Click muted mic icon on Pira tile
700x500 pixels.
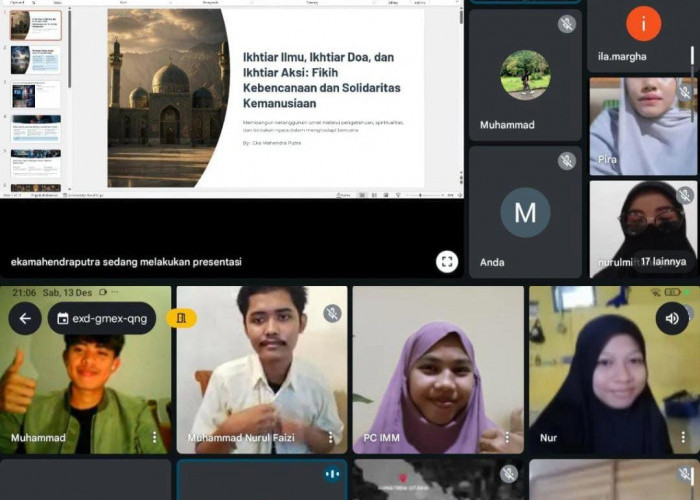(684, 93)
